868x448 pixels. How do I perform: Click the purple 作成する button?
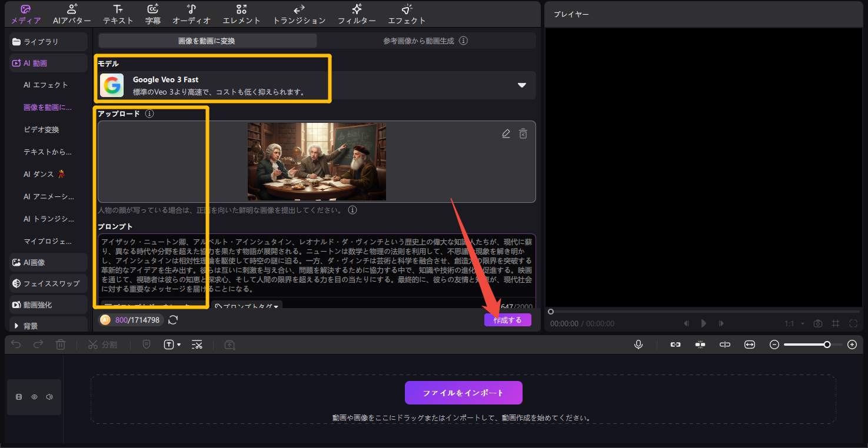tap(507, 320)
